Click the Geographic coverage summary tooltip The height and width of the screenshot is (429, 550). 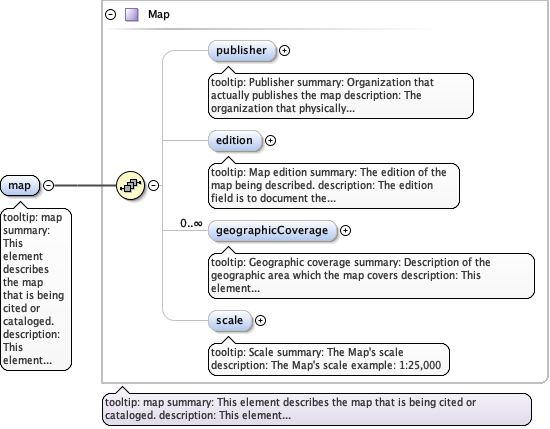click(x=371, y=275)
